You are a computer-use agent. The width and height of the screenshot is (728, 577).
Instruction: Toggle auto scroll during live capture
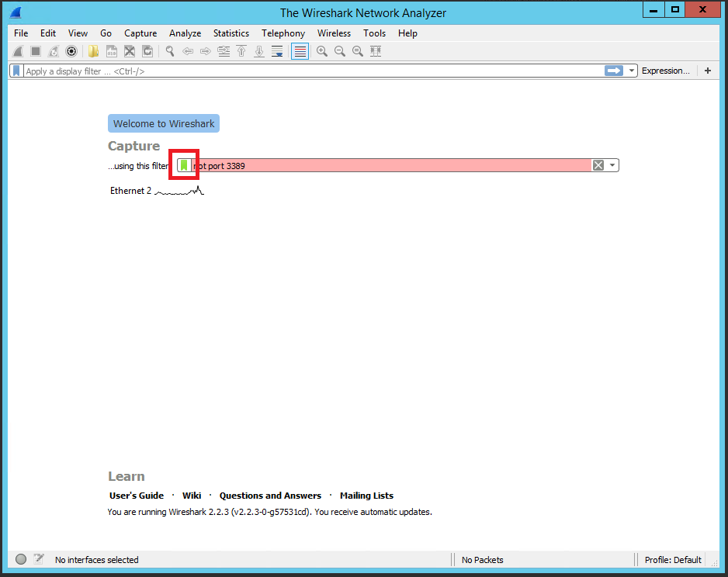[x=277, y=51]
